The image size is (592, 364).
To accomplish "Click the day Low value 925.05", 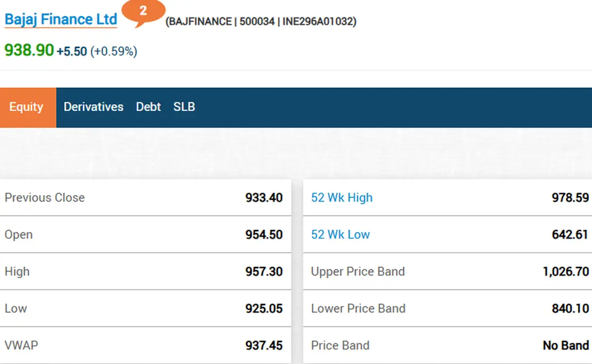I will pyautogui.click(x=264, y=309).
